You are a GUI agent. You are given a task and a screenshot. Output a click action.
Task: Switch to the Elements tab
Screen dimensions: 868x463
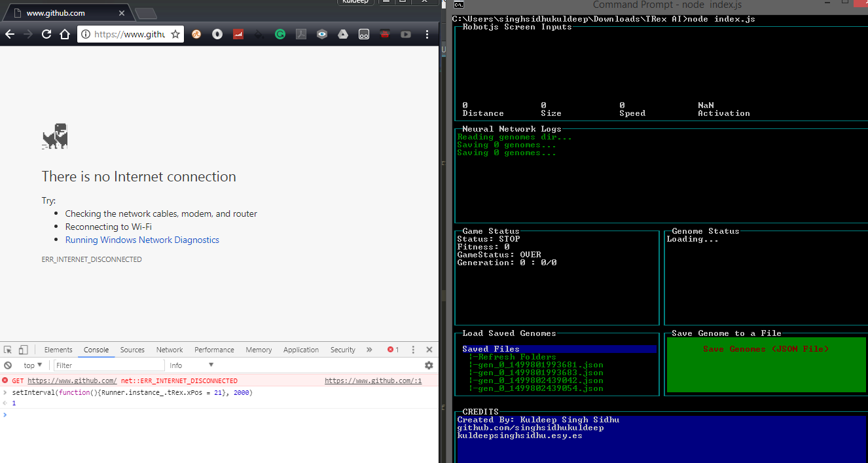(x=58, y=350)
